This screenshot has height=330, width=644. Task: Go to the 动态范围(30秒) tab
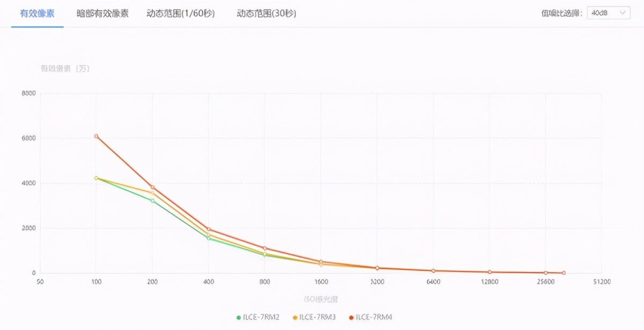coord(266,13)
